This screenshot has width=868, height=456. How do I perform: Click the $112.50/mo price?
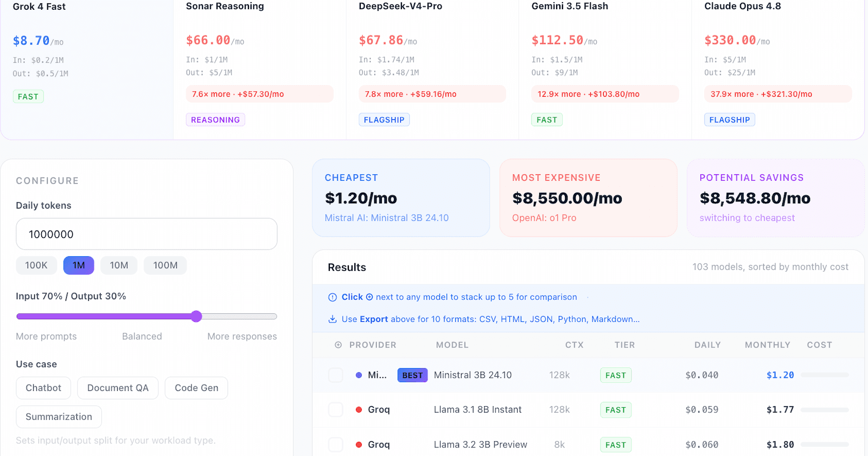(564, 40)
